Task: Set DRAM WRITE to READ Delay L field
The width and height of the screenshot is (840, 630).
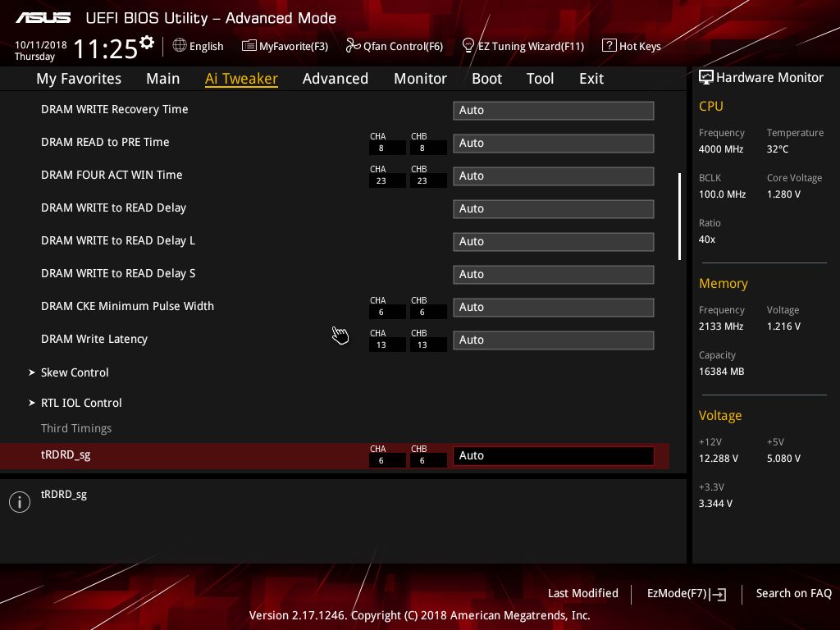Action: point(554,242)
